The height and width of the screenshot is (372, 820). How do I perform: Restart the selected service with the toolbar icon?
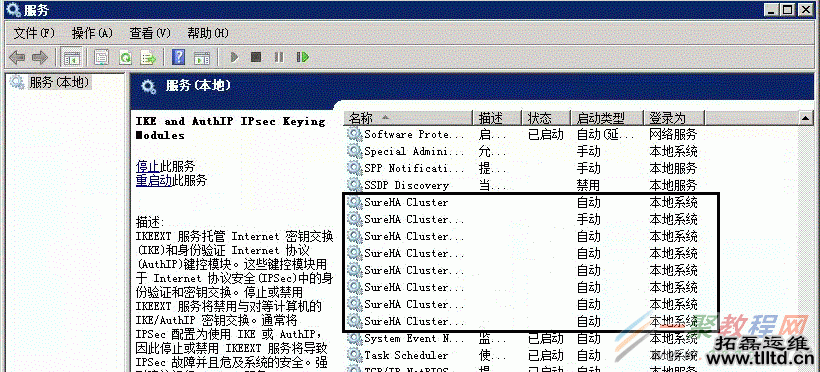point(303,57)
